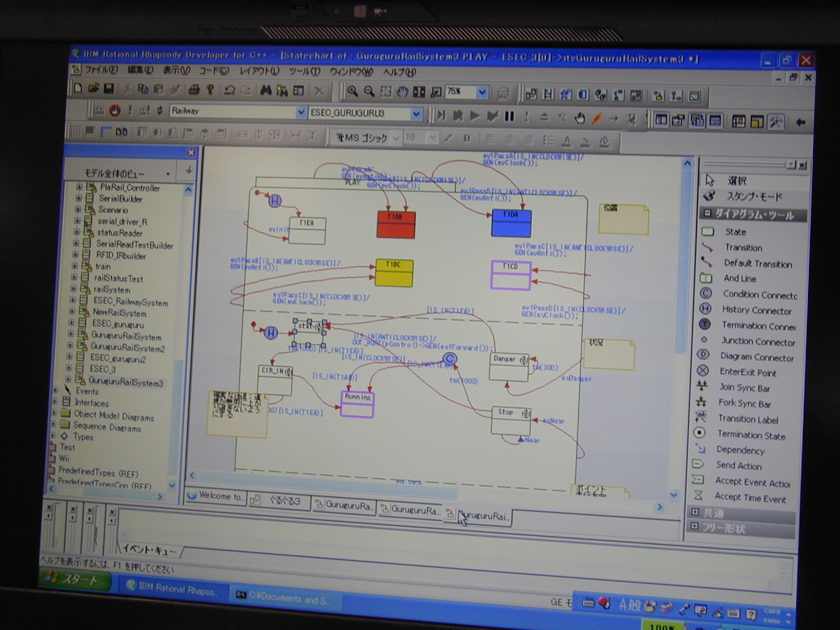Expand the Object Model Diagrams folder
Viewport: 840px width, 630px height.
click(x=54, y=413)
